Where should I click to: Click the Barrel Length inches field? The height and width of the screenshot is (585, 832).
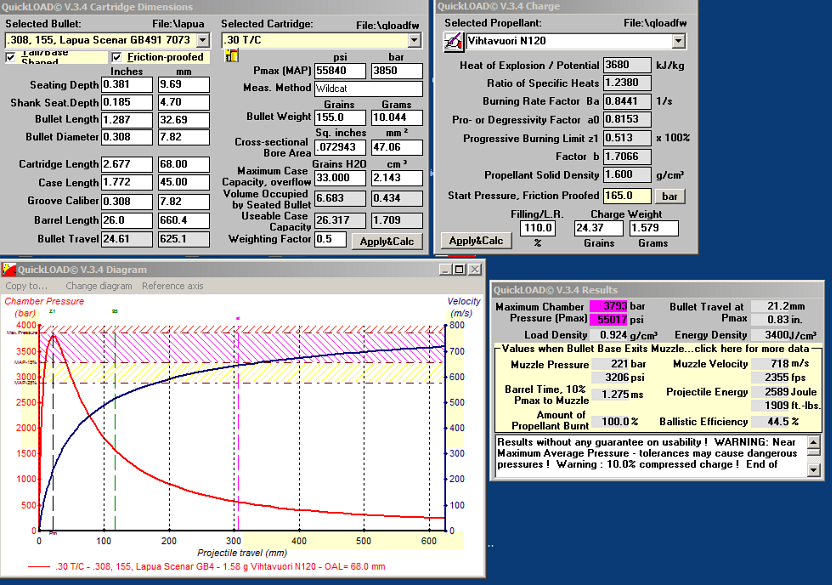[x=127, y=220]
